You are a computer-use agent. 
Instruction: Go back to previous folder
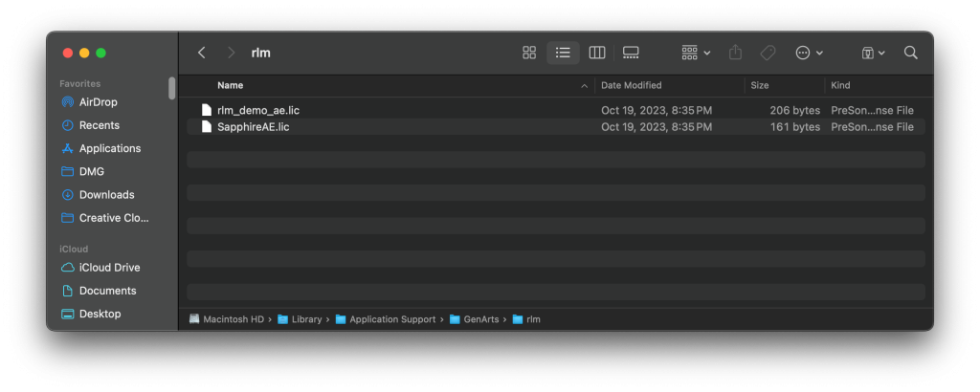point(201,53)
